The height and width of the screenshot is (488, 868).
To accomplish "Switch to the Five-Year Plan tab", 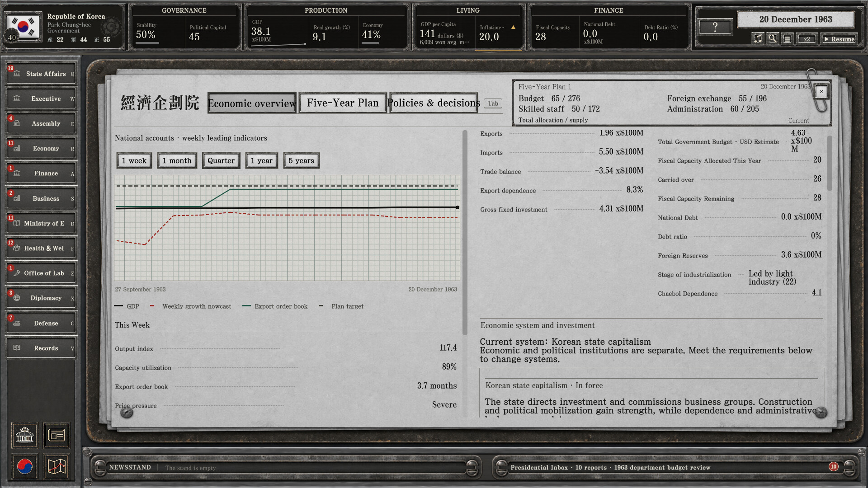I will [343, 103].
